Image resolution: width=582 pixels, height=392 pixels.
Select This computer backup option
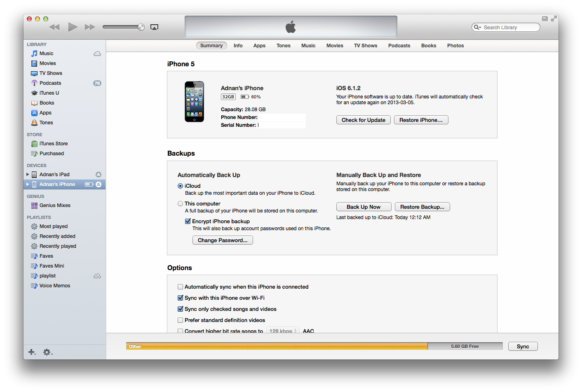tap(180, 204)
